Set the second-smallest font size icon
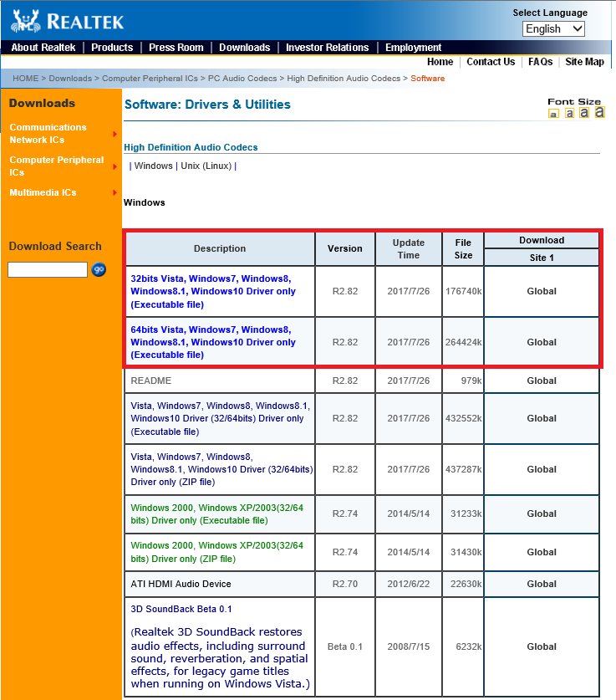This screenshot has height=700, width=616. click(x=569, y=113)
